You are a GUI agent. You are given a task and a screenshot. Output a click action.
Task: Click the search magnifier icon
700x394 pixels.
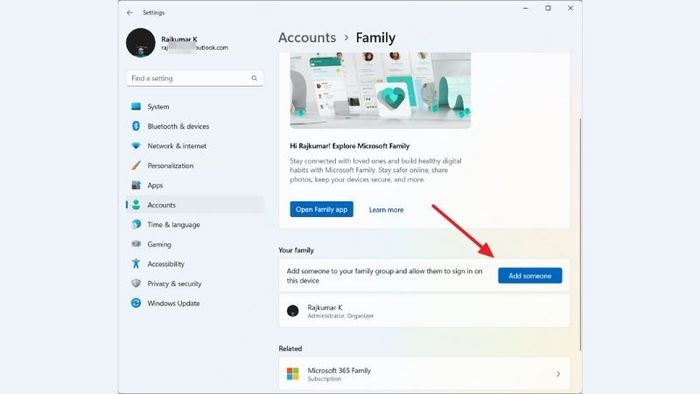pos(254,78)
